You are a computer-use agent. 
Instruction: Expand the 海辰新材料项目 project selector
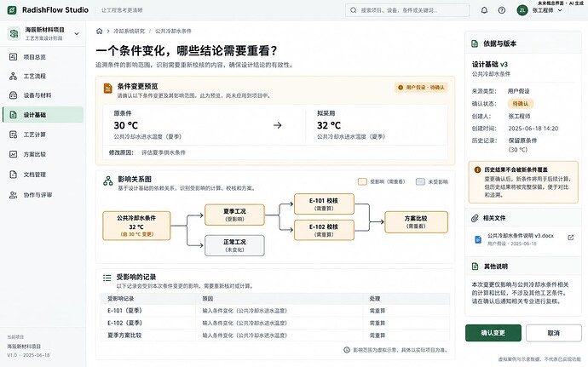point(77,34)
